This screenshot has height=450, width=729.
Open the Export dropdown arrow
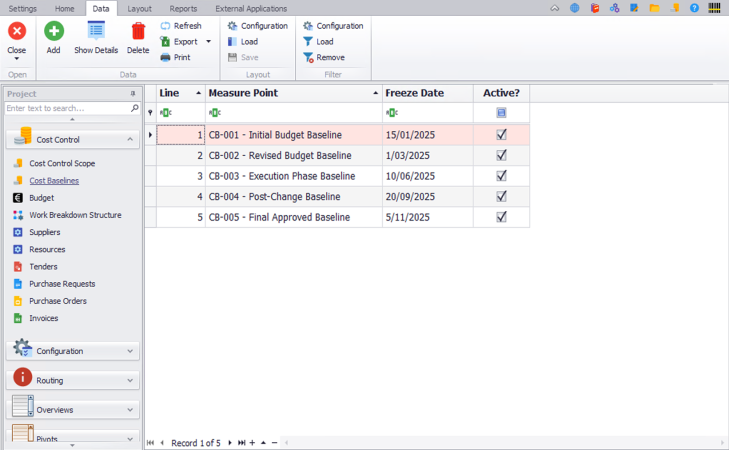(x=208, y=42)
